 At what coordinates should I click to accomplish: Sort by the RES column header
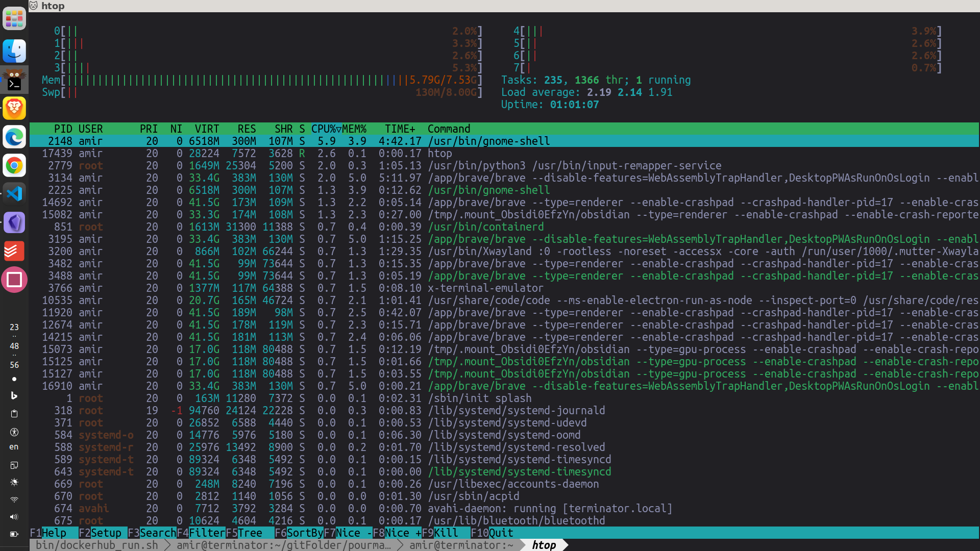click(247, 129)
